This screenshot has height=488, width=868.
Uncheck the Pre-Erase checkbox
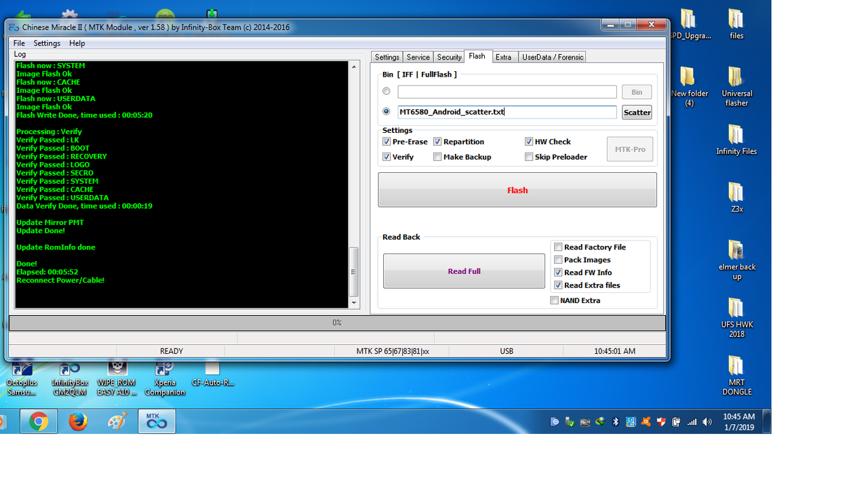(x=387, y=142)
